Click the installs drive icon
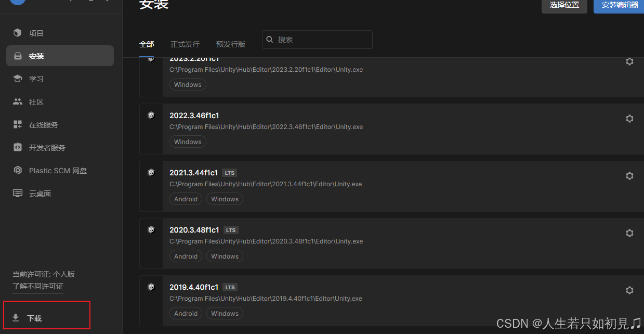 pyautogui.click(x=18, y=56)
